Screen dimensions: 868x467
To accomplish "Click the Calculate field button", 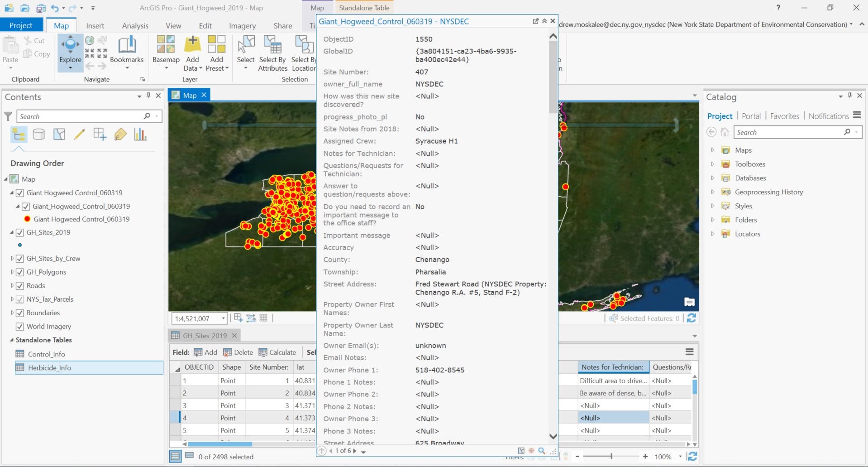I will click(277, 352).
